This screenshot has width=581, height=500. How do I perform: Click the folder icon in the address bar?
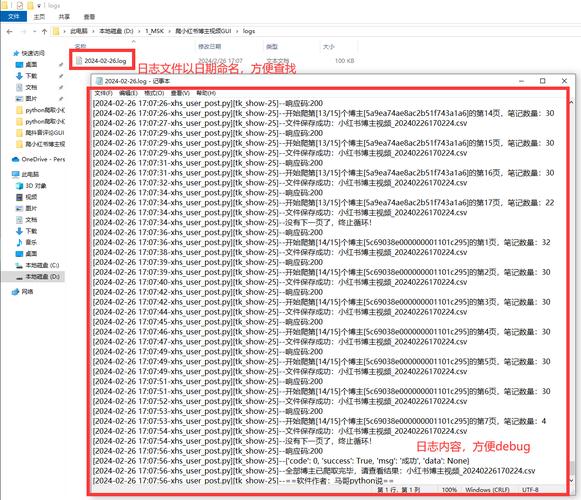pyautogui.click(x=56, y=31)
